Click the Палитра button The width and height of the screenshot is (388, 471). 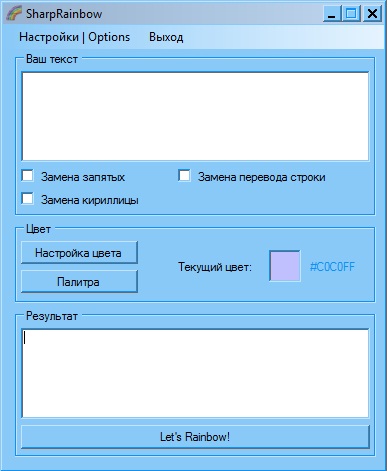pos(79,282)
